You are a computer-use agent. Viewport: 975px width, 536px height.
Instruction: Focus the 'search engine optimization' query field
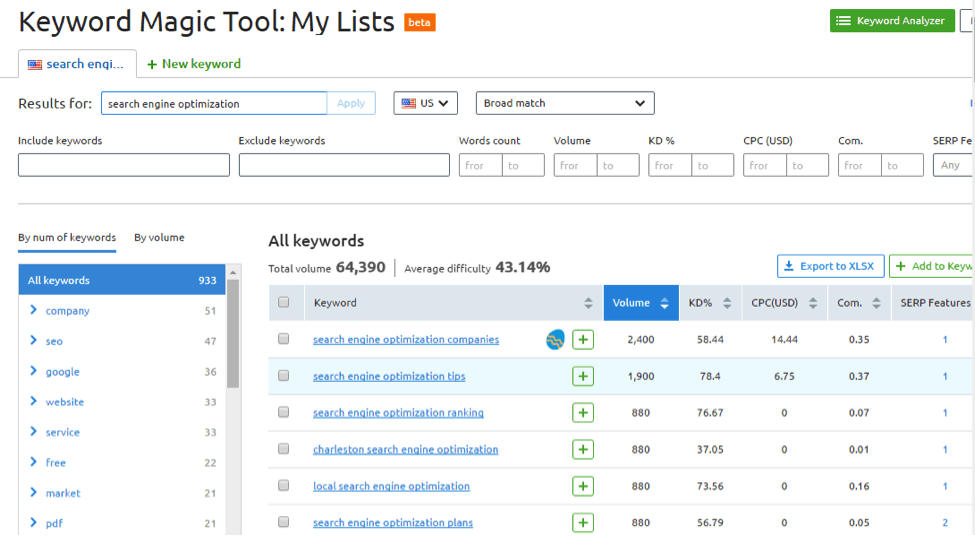(x=214, y=103)
